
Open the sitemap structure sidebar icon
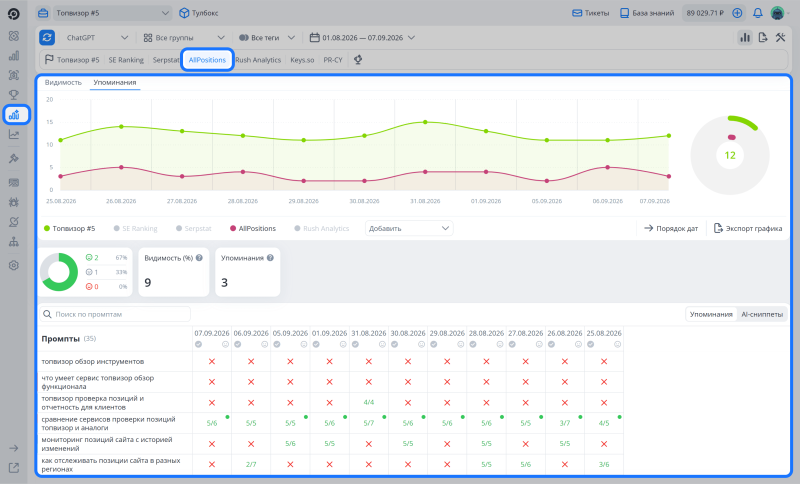tap(14, 242)
